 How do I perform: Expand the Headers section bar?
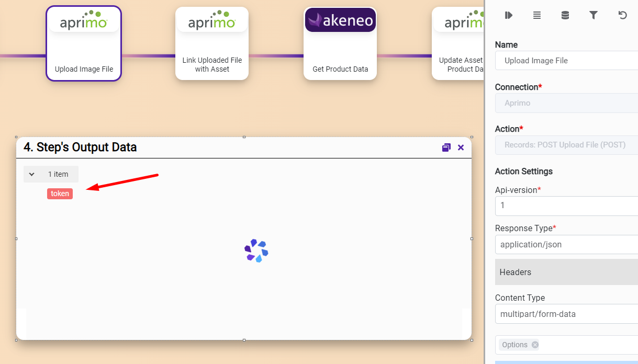coord(565,272)
